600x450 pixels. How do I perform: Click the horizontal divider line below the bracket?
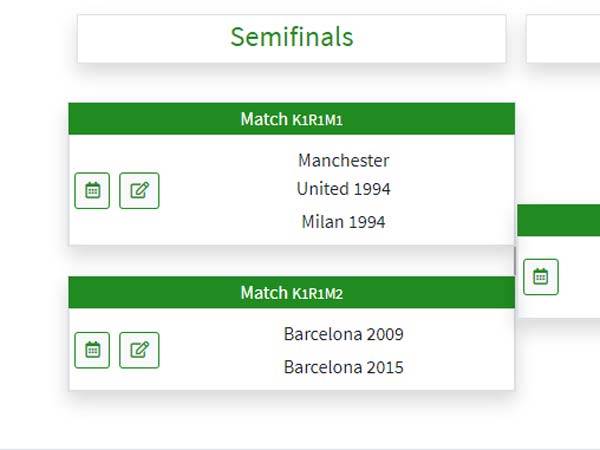(x=300, y=449)
